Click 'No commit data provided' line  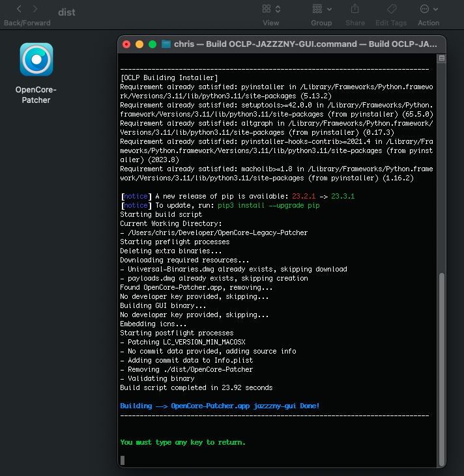point(208,351)
